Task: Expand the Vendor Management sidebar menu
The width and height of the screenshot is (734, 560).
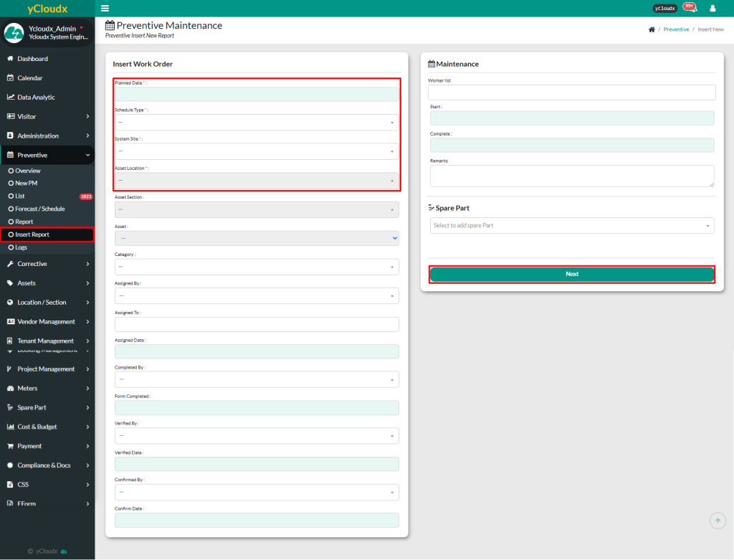Action: click(47, 322)
